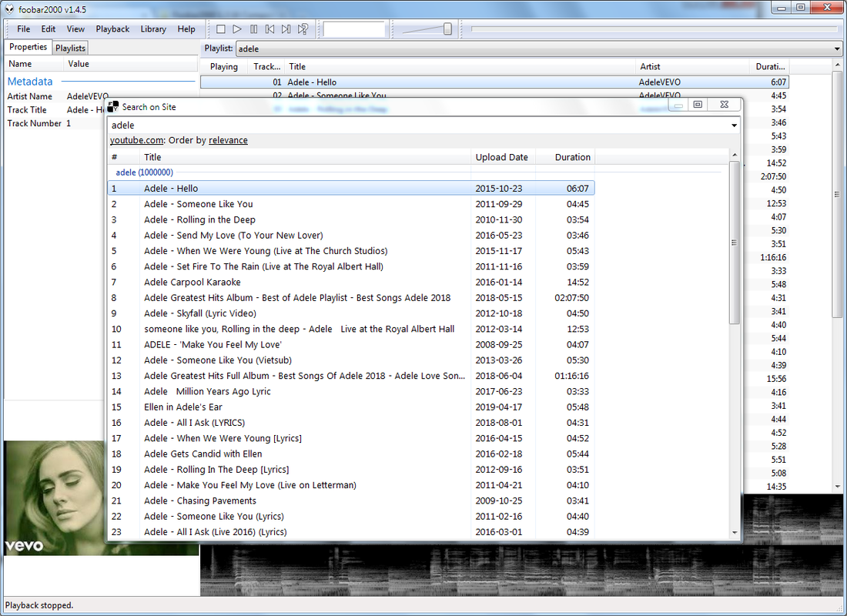Maximize the Search on Site dialog

pyautogui.click(x=698, y=104)
